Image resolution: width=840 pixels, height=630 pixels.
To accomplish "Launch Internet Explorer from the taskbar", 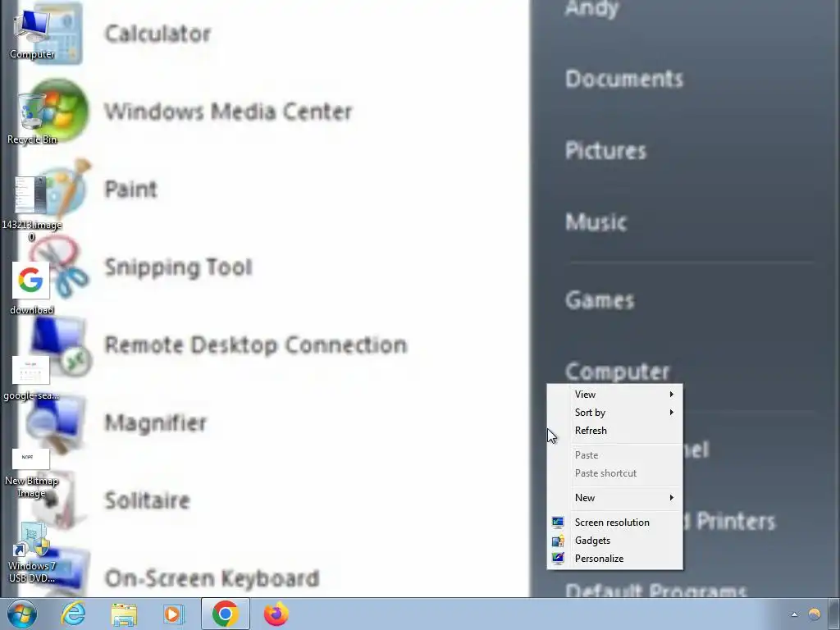I will coord(73,614).
